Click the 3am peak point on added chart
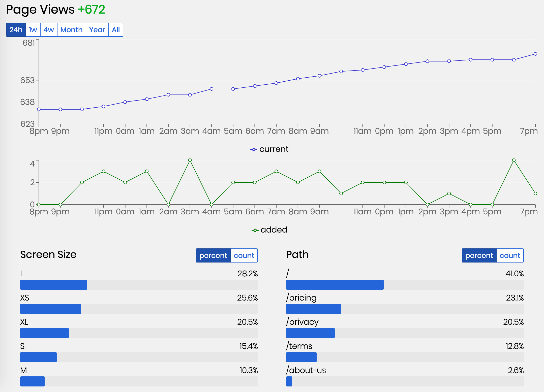 tap(190, 160)
